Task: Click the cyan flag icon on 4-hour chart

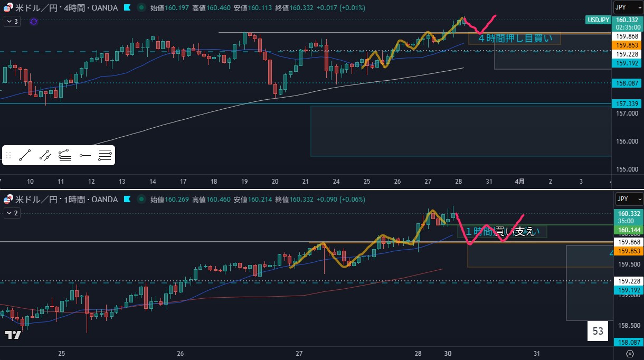Action: point(127,7)
